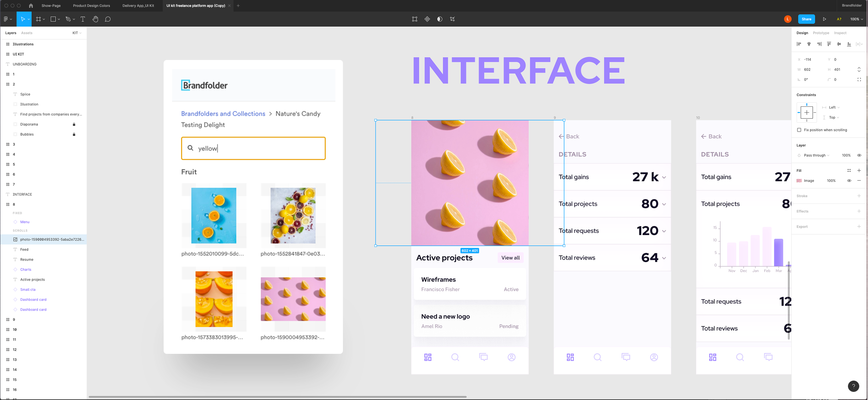Viewport: 868px width, 400px height.
Task: Open the comment tool
Action: (108, 19)
